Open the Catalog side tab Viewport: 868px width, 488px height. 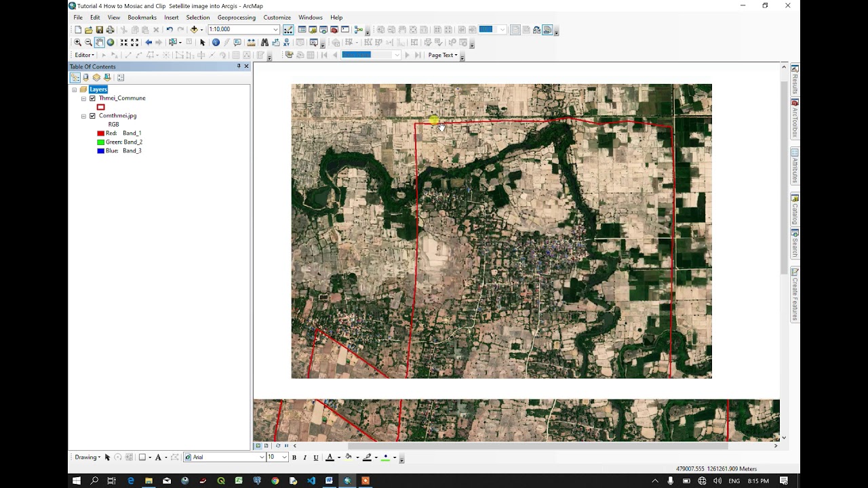(x=795, y=209)
